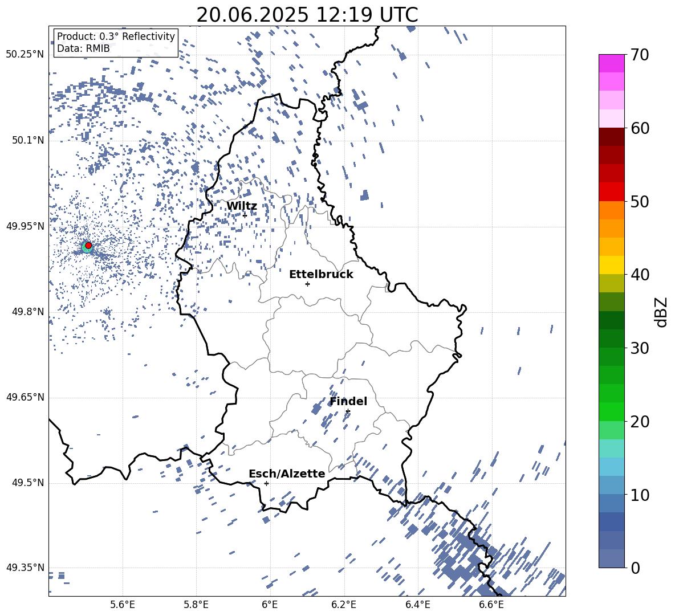Click the 6.6°E longitude label
Image resolution: width=675 pixels, height=616 pixels.
coord(491,605)
